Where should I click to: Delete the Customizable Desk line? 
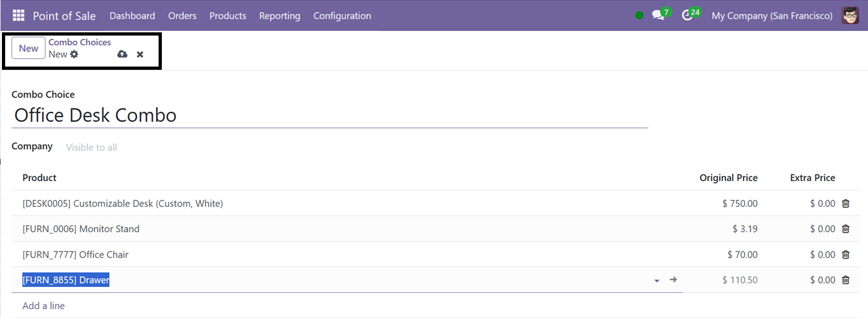coord(845,204)
